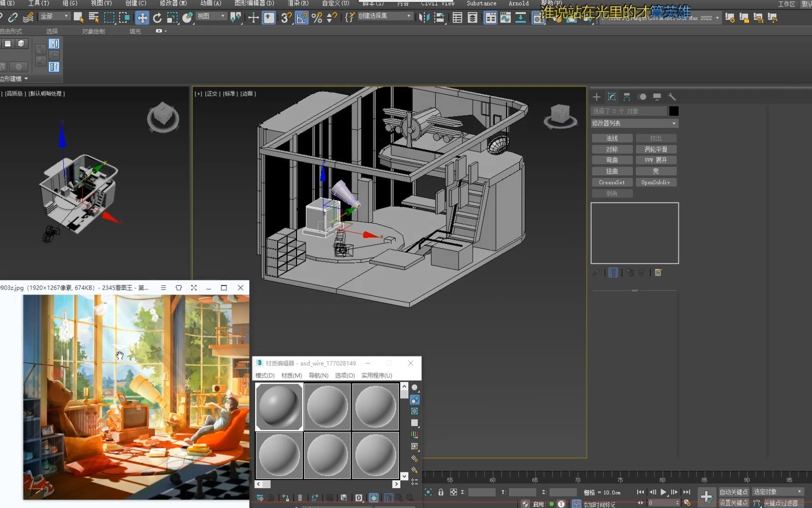Select the Move tool in the main toolbar
The width and height of the screenshot is (812, 508).
coord(141,18)
